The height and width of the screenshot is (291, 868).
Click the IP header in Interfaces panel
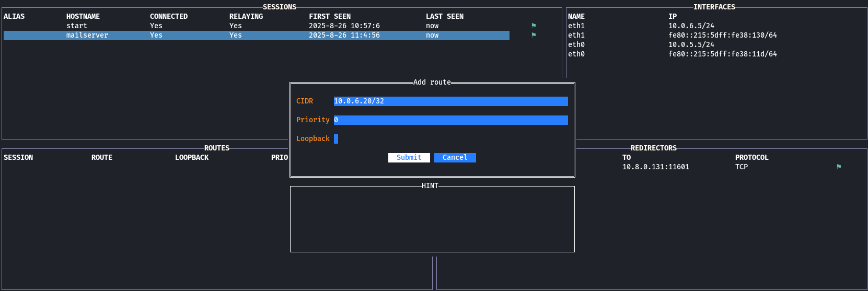click(x=673, y=16)
